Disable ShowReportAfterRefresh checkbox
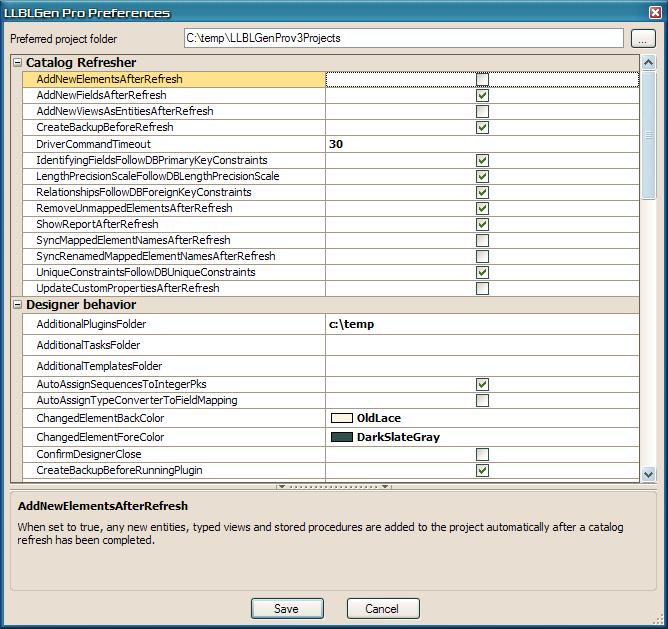The image size is (668, 629). (482, 225)
